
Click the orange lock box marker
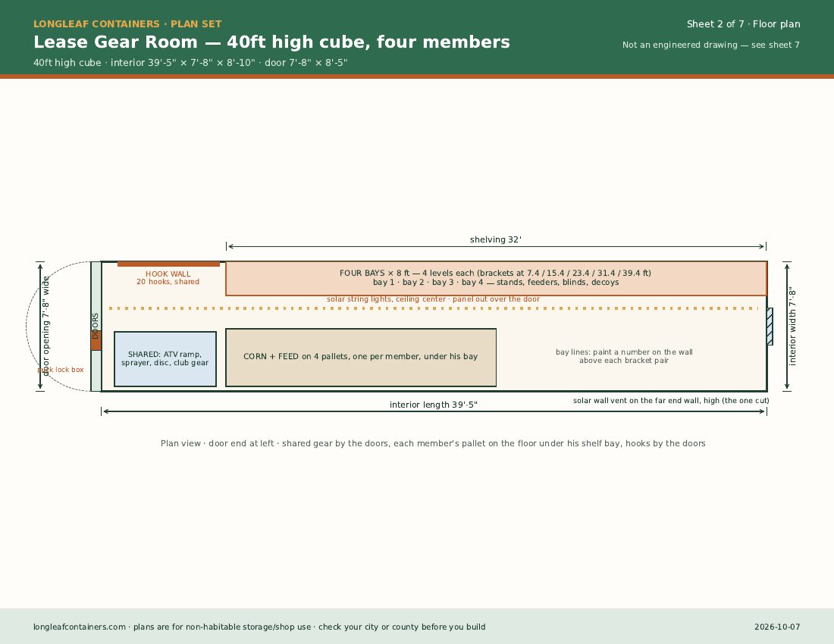(x=96, y=341)
